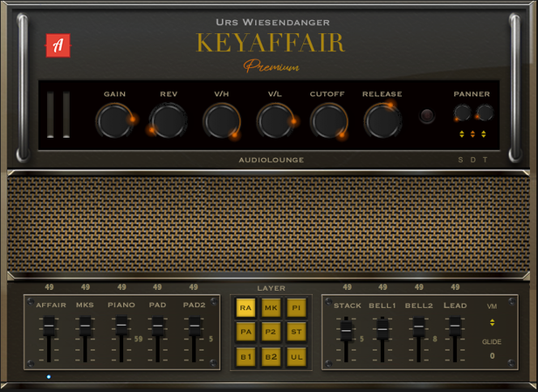Click the BELL2 volume fader handle
The image size is (538, 392).
(418, 327)
